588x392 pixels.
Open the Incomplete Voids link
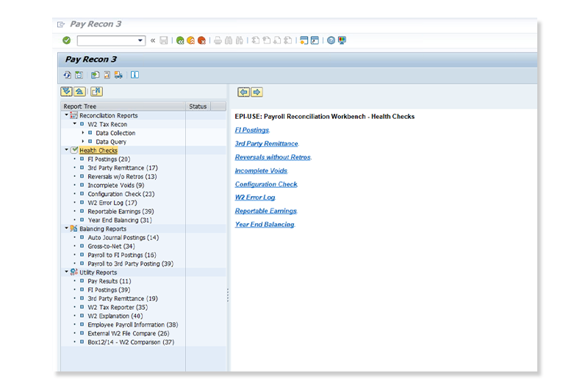pyautogui.click(x=261, y=171)
